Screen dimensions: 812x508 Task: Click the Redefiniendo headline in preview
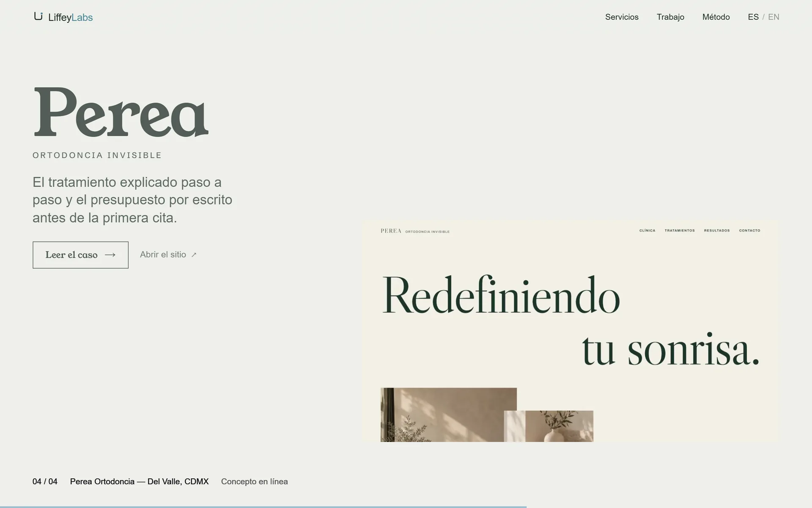(x=501, y=295)
